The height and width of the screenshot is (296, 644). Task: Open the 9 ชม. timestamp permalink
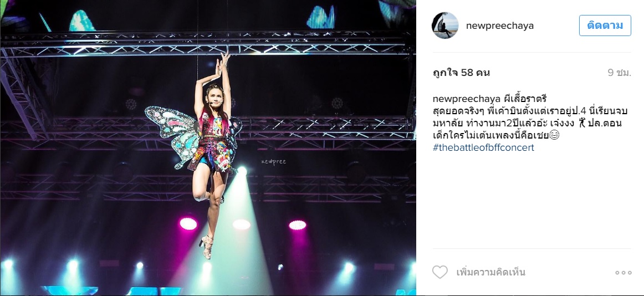coord(620,73)
